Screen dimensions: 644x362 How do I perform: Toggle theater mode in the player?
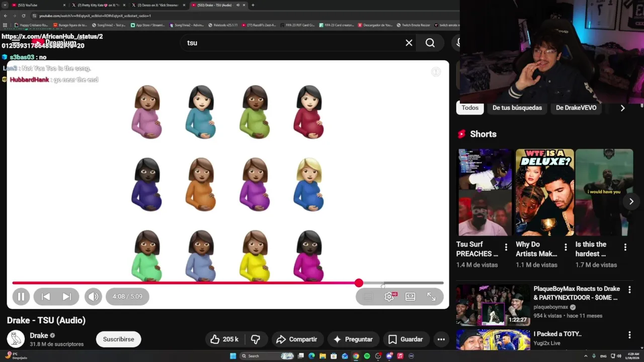[411, 297]
